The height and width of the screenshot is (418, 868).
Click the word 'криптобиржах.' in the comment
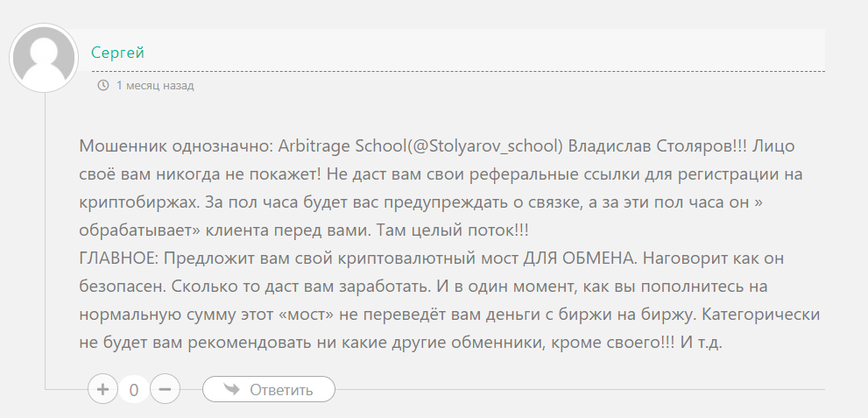coord(139,202)
